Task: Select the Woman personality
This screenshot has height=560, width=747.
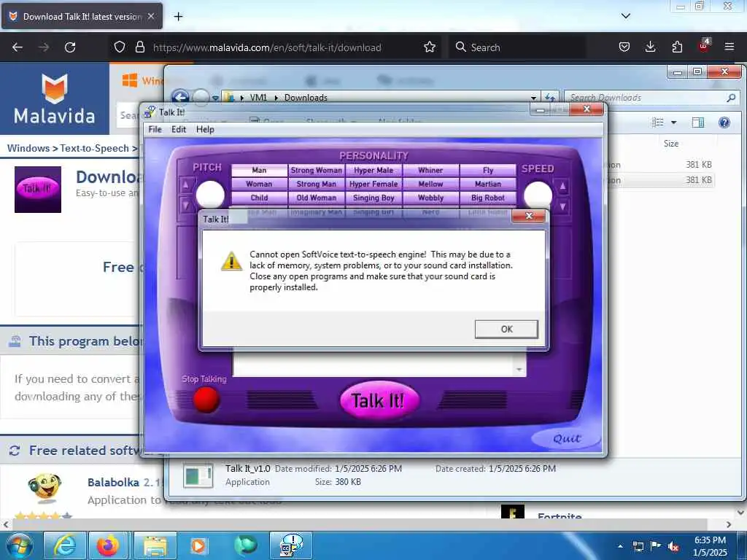Action: (x=259, y=184)
